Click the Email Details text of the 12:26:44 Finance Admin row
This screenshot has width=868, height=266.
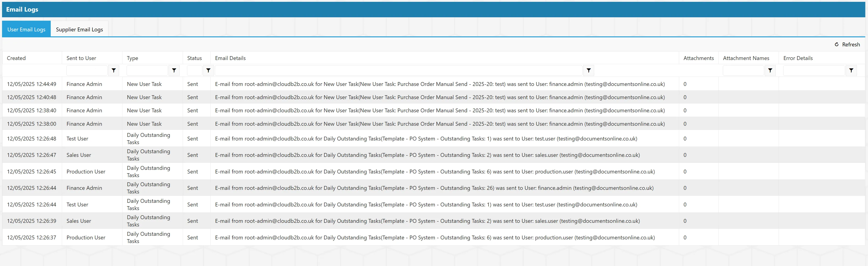click(434, 188)
